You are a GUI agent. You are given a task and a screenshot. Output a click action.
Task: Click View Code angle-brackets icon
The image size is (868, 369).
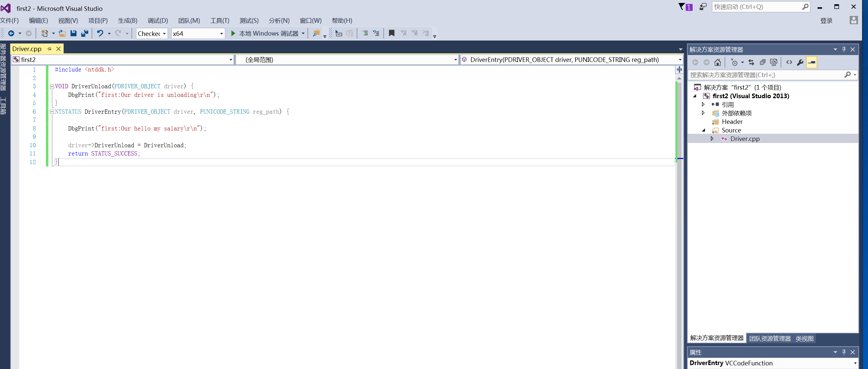tap(789, 62)
